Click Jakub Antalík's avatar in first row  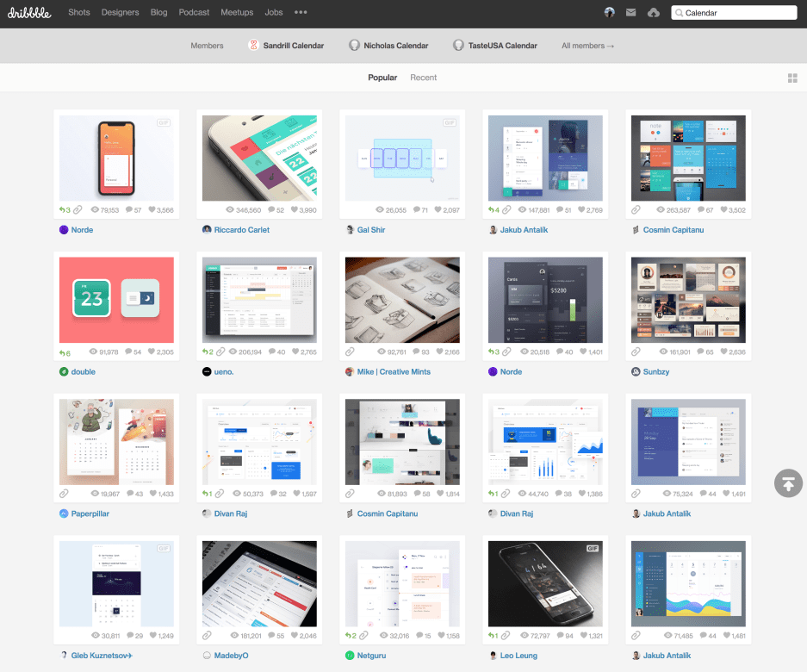tap(493, 230)
